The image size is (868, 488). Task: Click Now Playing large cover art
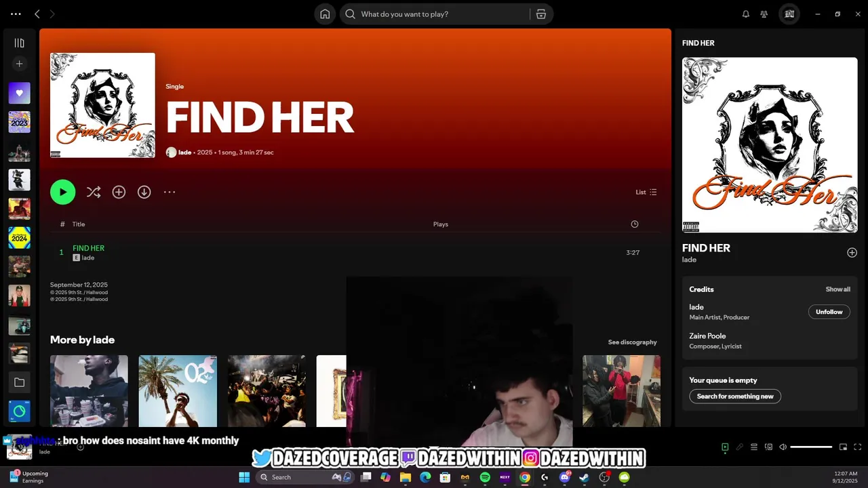(x=770, y=145)
